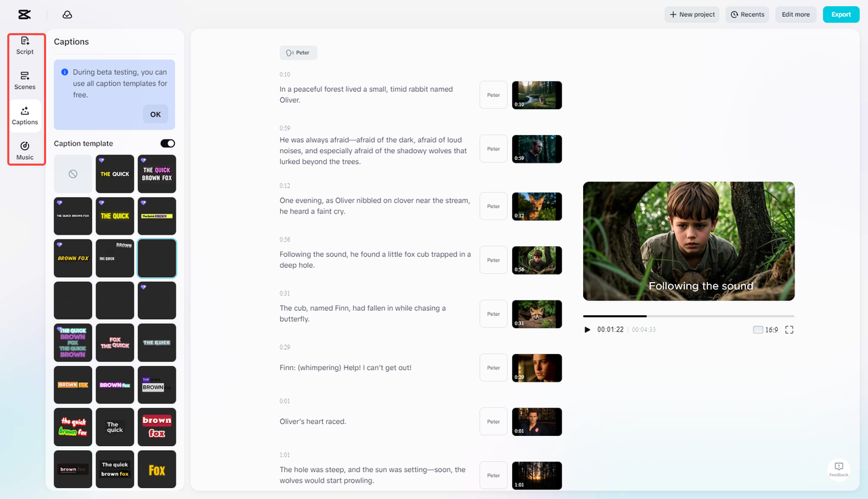Click the fullscreen preview icon
This screenshot has height=499, width=868.
[x=789, y=330]
